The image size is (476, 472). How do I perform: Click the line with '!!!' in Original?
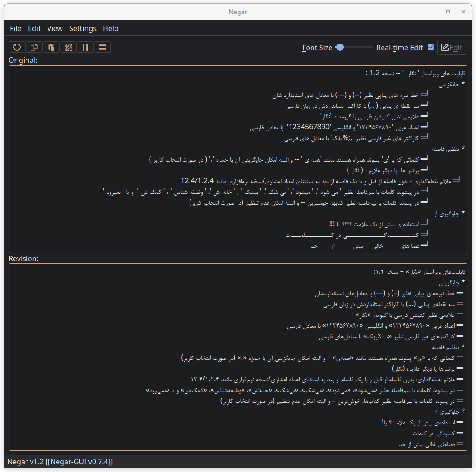(378, 224)
